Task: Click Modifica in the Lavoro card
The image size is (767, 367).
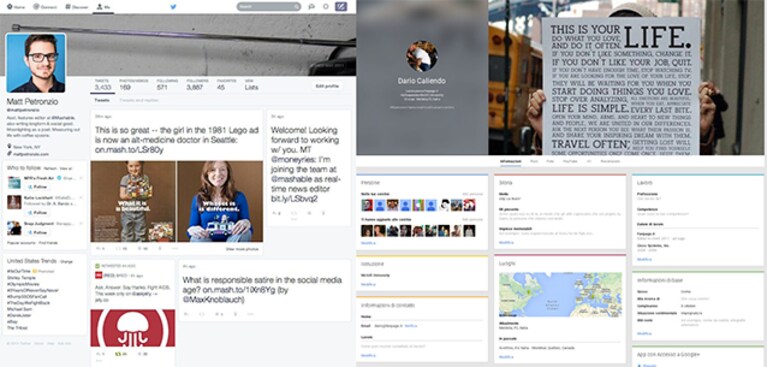Action: pyautogui.click(x=644, y=259)
